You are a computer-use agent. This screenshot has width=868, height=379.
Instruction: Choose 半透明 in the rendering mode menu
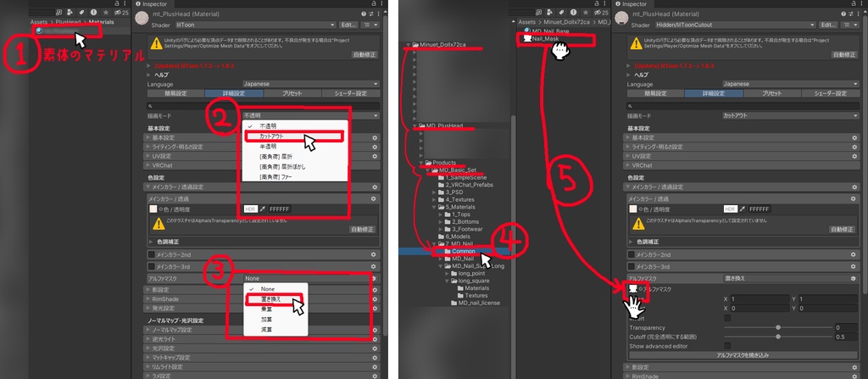coord(294,147)
